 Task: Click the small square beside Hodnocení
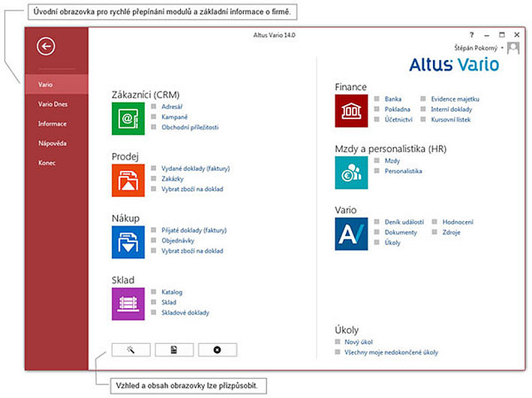coord(434,222)
